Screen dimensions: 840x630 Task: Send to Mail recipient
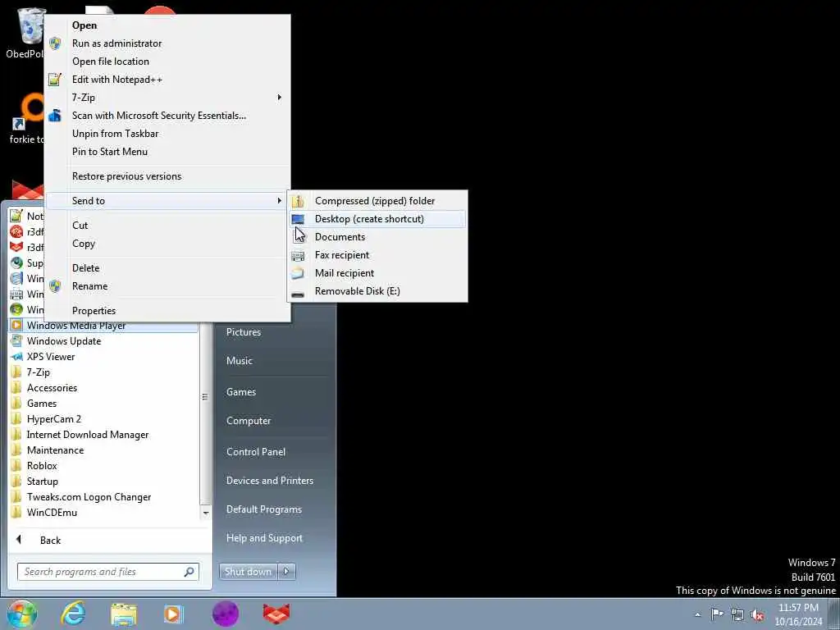coord(377,273)
